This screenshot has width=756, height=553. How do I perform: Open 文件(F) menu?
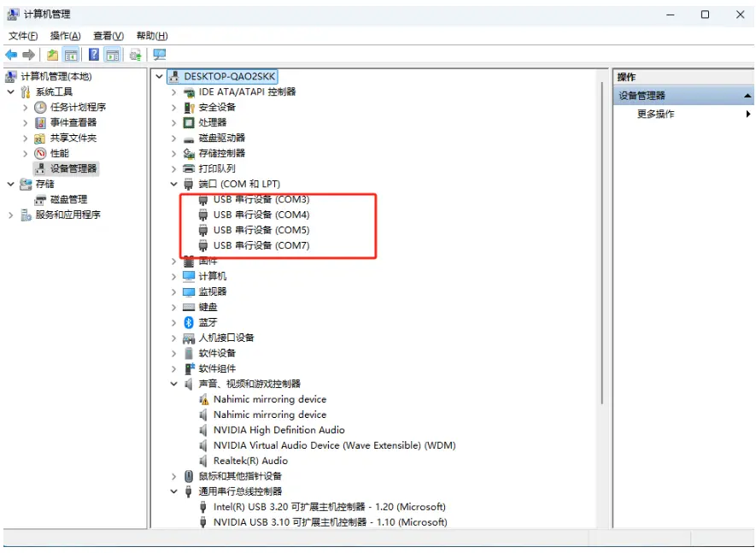(x=23, y=36)
